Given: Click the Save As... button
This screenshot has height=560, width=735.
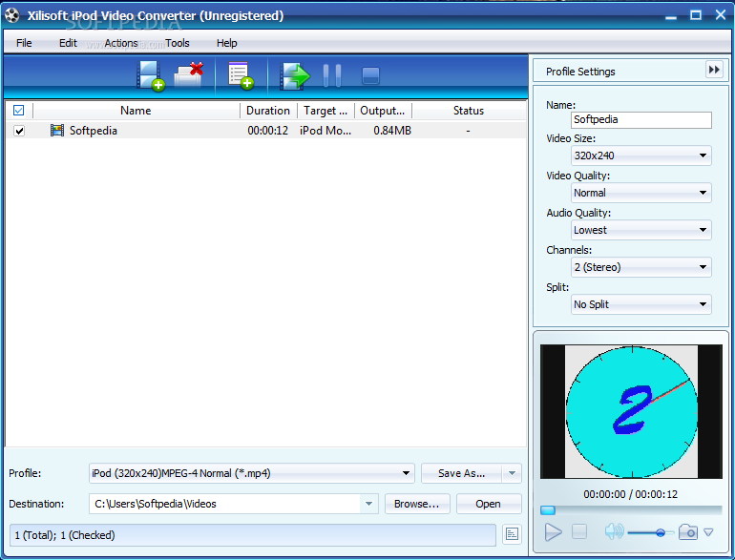Looking at the screenshot, I should coord(462,473).
